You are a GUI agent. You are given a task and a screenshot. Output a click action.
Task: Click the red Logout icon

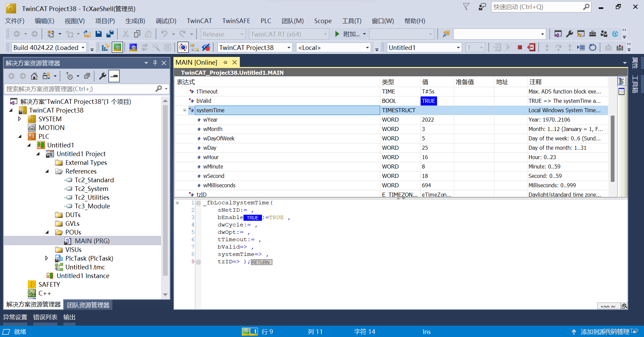(531, 48)
